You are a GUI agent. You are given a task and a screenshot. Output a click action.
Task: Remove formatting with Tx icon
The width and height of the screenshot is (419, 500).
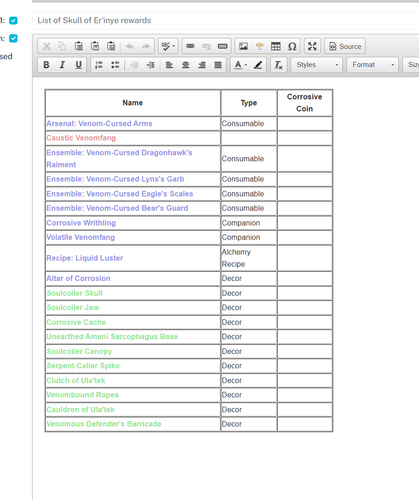pyautogui.click(x=278, y=65)
